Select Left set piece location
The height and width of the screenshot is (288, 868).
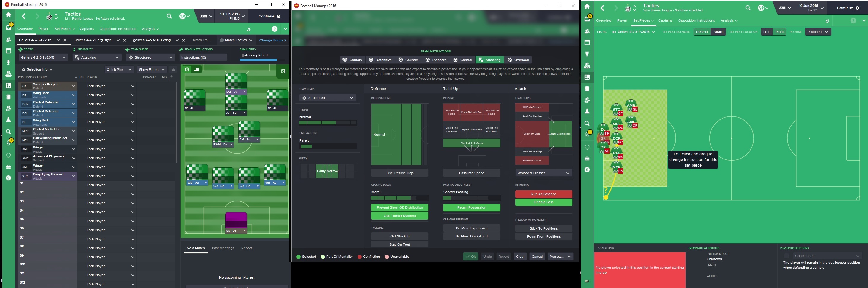[x=766, y=32]
